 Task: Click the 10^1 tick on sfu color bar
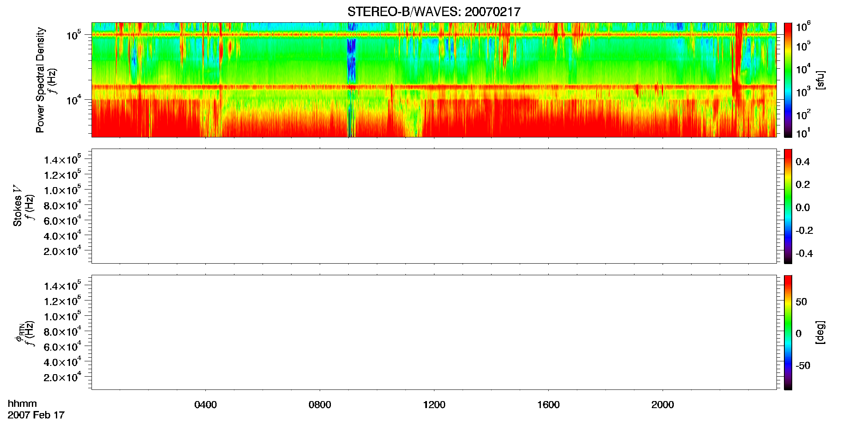[803, 133]
